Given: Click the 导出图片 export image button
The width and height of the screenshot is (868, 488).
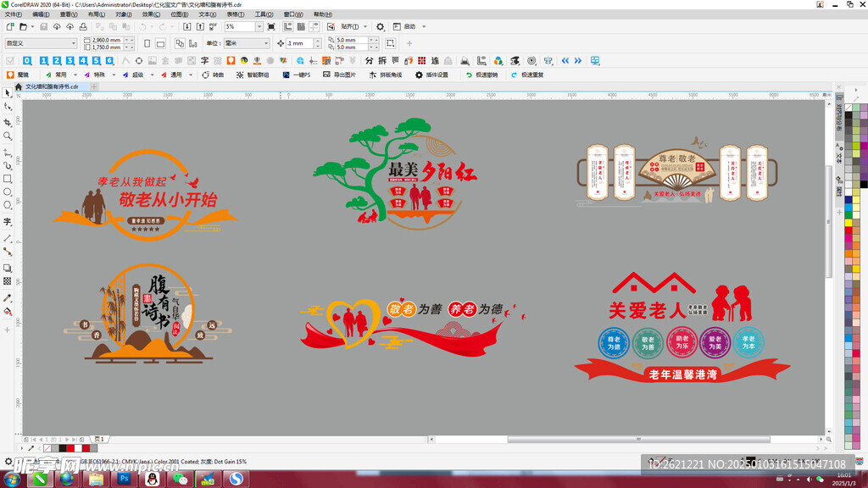Looking at the screenshot, I should pos(339,75).
